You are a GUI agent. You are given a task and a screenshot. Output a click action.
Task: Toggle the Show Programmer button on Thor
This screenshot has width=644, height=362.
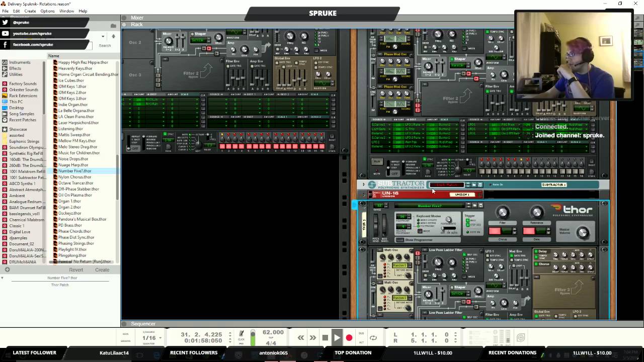pyautogui.click(x=400, y=240)
